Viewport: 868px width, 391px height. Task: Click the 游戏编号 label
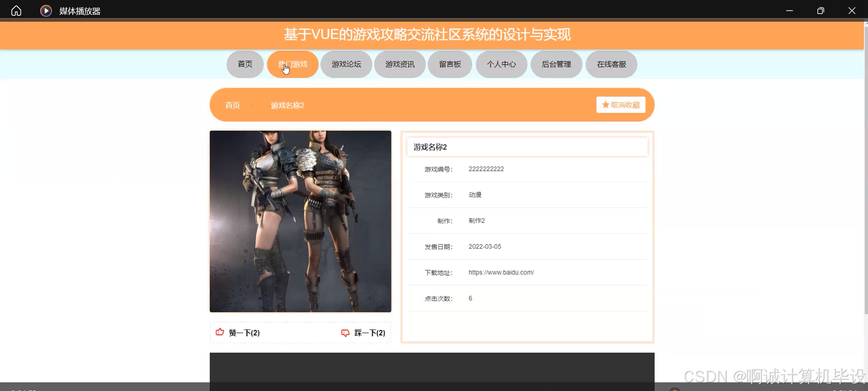coord(438,170)
